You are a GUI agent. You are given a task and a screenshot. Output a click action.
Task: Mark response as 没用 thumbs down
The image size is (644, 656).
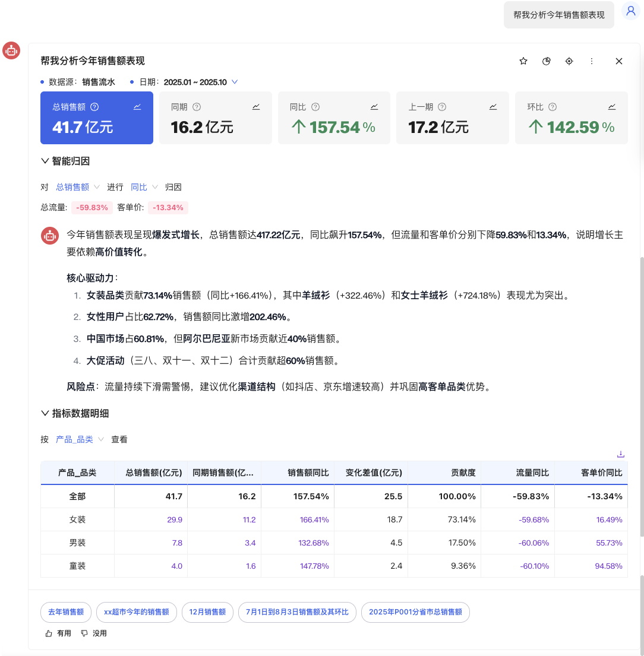tap(94, 633)
